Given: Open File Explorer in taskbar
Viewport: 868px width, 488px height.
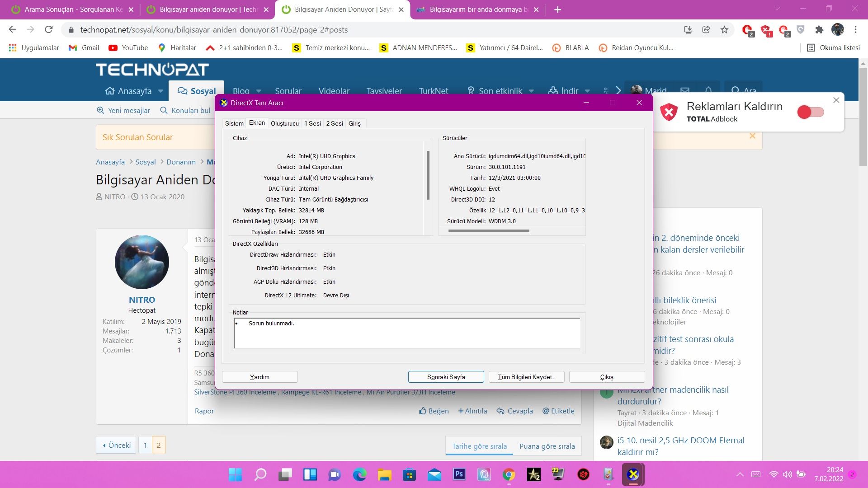Looking at the screenshot, I should pos(384,474).
